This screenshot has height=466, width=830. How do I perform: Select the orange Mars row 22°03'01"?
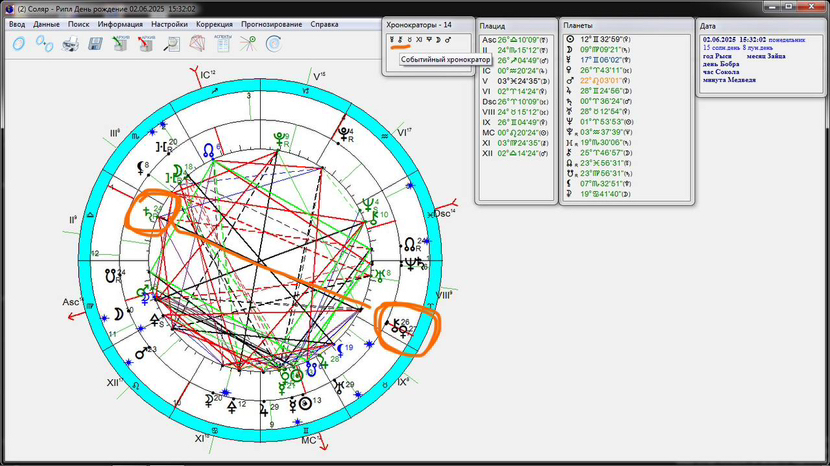599,80
